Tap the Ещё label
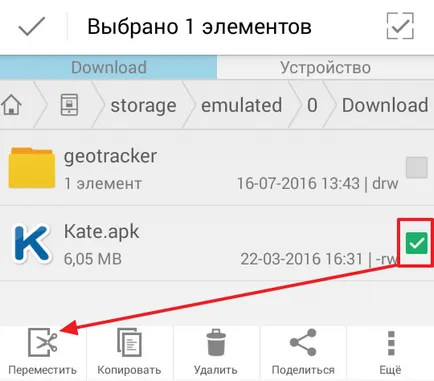This screenshot has height=381, width=434. (x=390, y=370)
